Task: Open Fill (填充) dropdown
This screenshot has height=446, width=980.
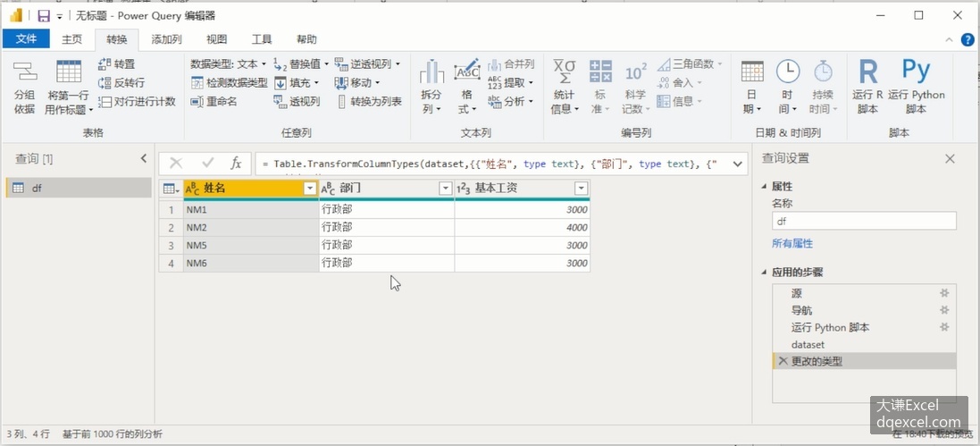Action: tap(297, 82)
